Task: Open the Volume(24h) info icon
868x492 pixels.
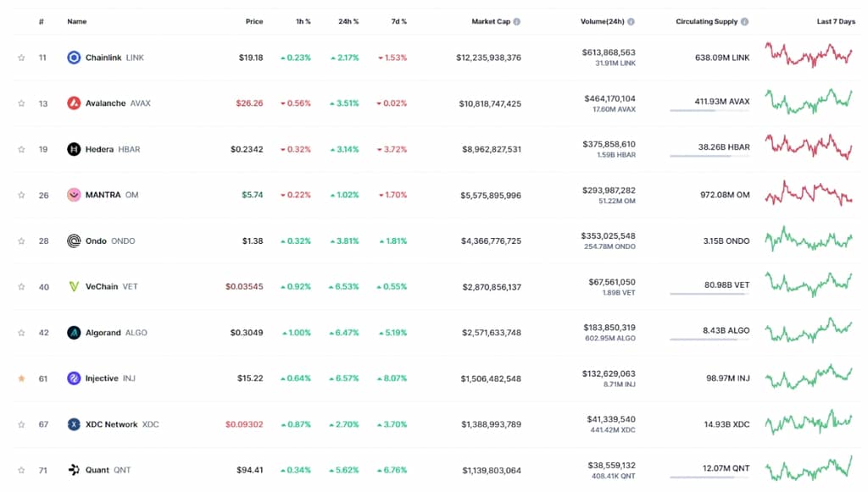Action: click(x=631, y=21)
